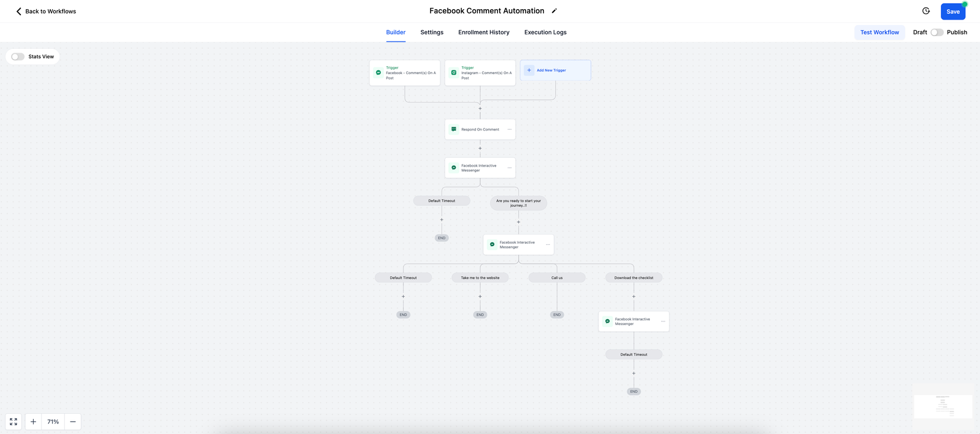Click the fit-to-screen expand icon

click(x=13, y=422)
